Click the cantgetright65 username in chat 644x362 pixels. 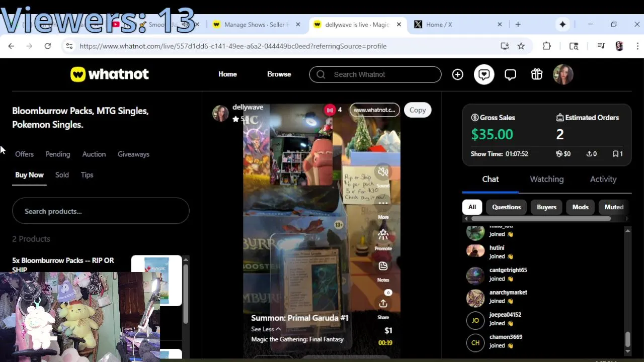pos(508,270)
